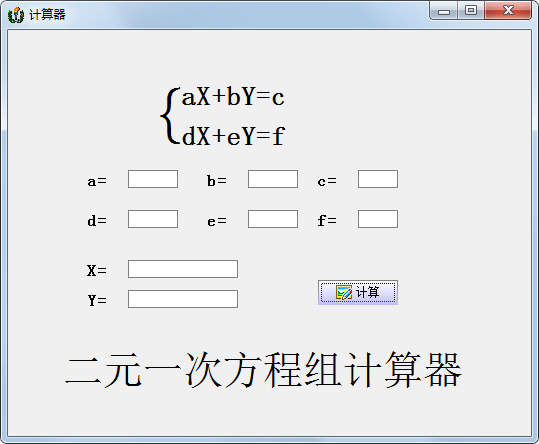This screenshot has width=539, height=444.
Task: Click the X= result text box
Action: (183, 269)
